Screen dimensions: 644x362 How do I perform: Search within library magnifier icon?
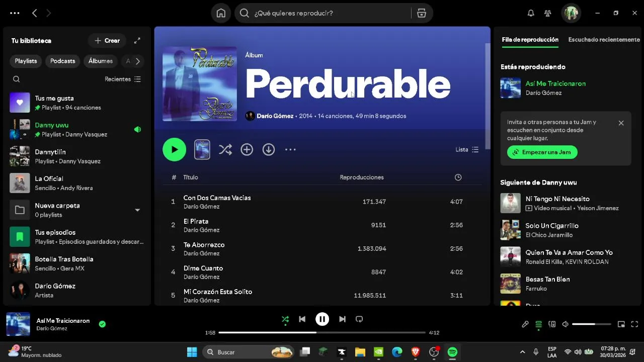(17, 79)
